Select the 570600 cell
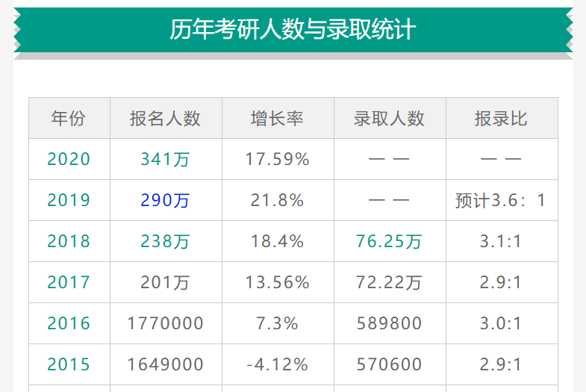The image size is (586, 392). 389,364
